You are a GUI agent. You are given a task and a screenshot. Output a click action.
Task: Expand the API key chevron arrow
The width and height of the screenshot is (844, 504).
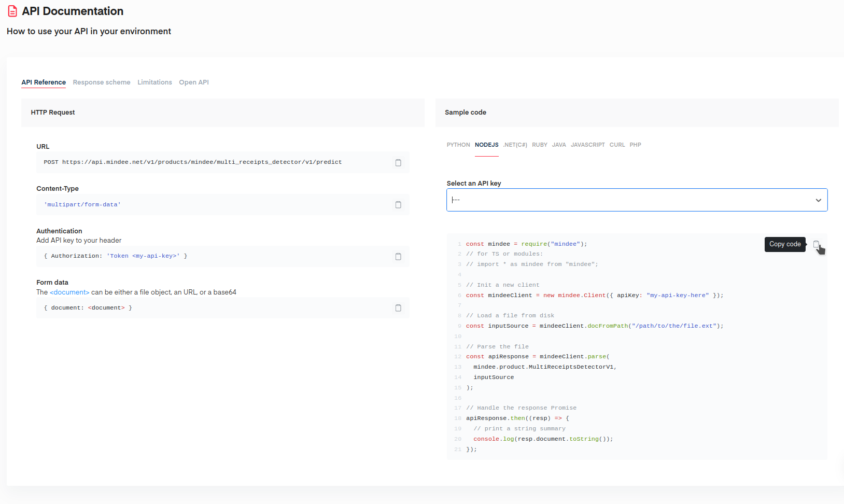[818, 201]
